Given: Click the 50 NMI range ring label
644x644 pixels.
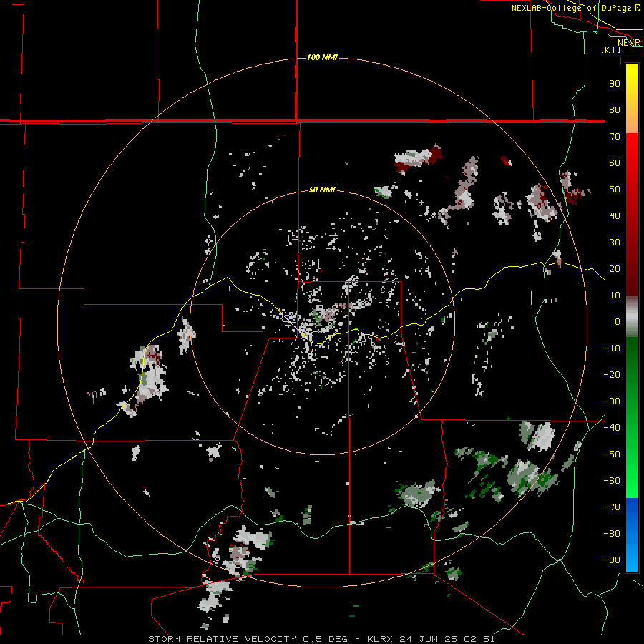Looking at the screenshot, I should pos(322,190).
